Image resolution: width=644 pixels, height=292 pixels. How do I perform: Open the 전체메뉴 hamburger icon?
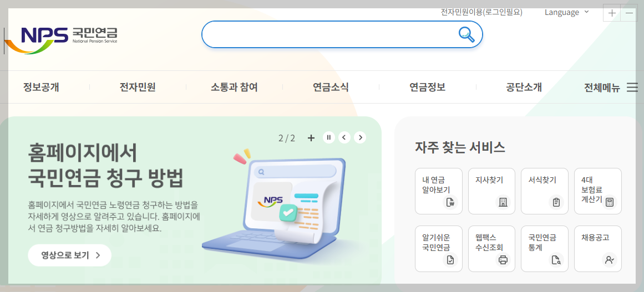point(632,88)
